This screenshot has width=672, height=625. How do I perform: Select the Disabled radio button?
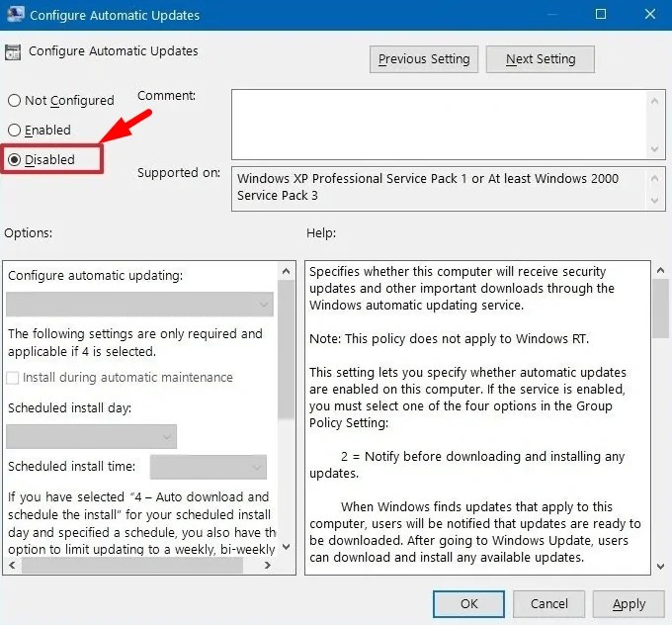pos(14,159)
